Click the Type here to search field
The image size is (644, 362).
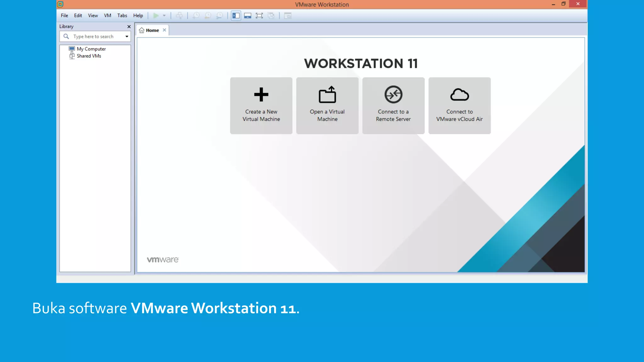tap(93, 36)
